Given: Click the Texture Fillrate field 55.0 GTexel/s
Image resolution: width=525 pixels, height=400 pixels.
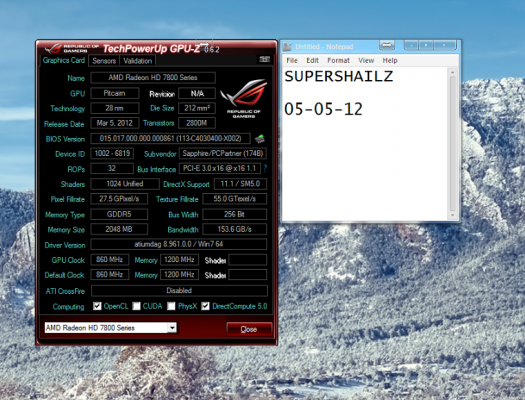Looking at the screenshot, I should (235, 199).
